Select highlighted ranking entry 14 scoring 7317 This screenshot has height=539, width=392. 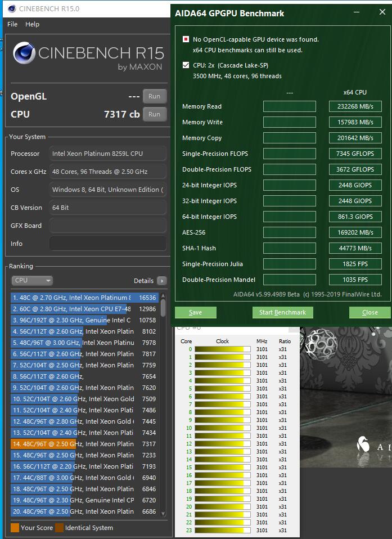[x=84, y=444]
